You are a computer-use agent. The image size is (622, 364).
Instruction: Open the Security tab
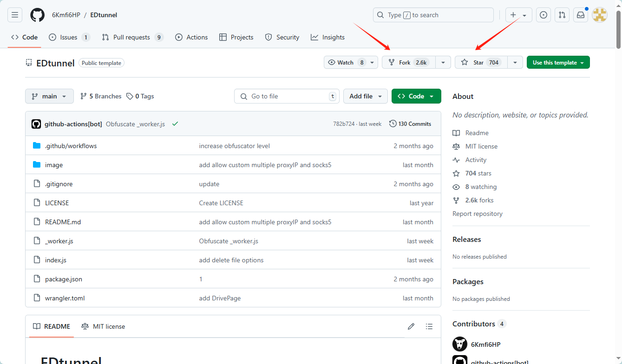(282, 37)
